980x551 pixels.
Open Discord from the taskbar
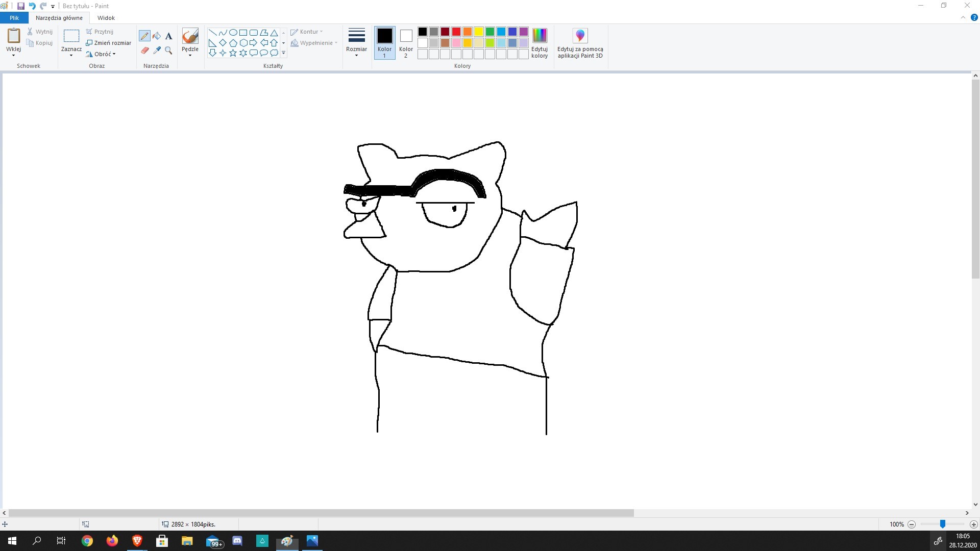click(x=237, y=541)
